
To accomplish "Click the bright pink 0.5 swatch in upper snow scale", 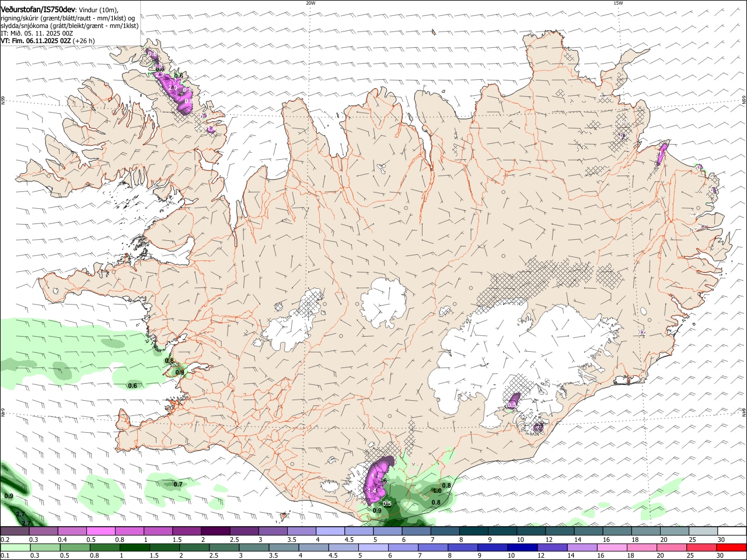I will 100,531.
